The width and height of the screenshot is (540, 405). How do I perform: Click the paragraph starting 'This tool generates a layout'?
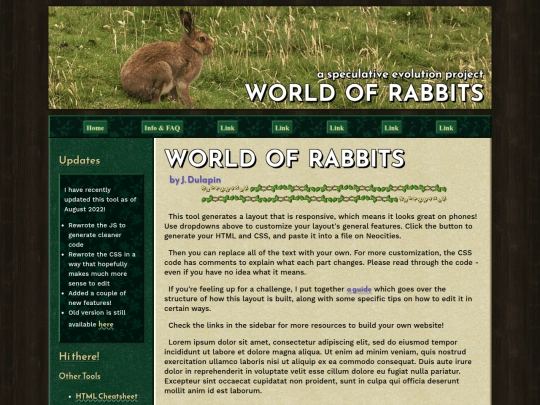point(321,226)
